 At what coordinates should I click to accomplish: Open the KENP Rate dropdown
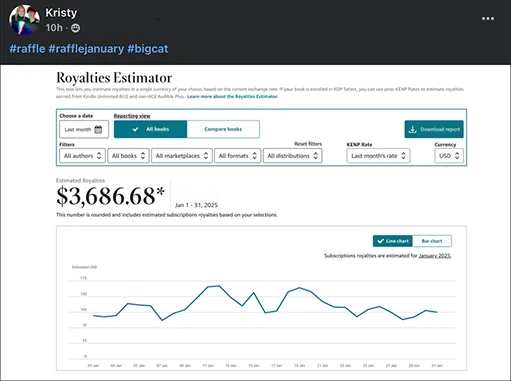point(378,156)
